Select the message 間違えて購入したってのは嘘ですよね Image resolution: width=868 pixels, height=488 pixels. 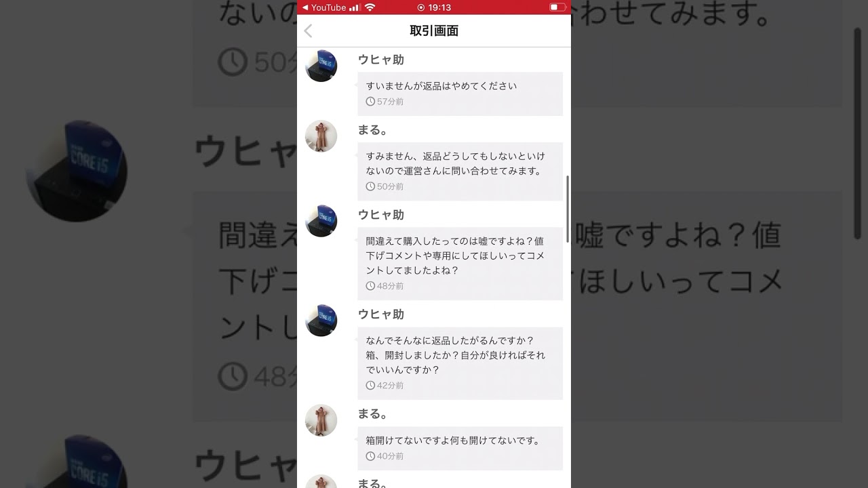(x=460, y=264)
